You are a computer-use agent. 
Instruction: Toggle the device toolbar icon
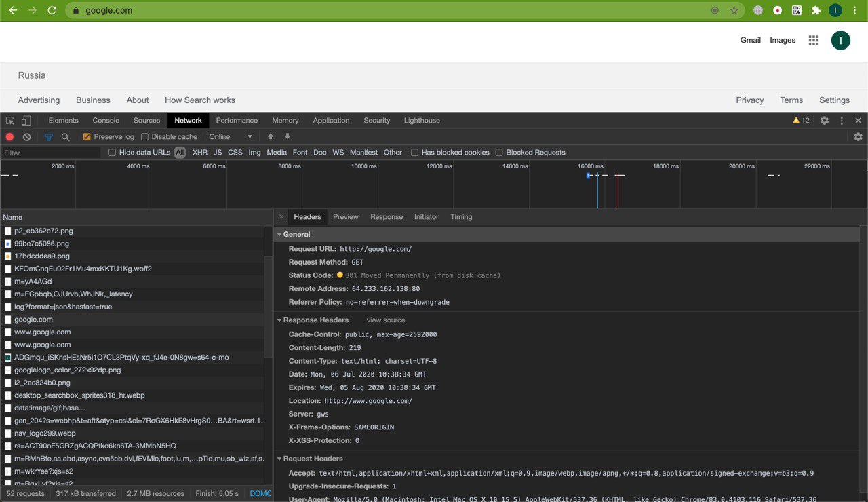click(x=26, y=121)
